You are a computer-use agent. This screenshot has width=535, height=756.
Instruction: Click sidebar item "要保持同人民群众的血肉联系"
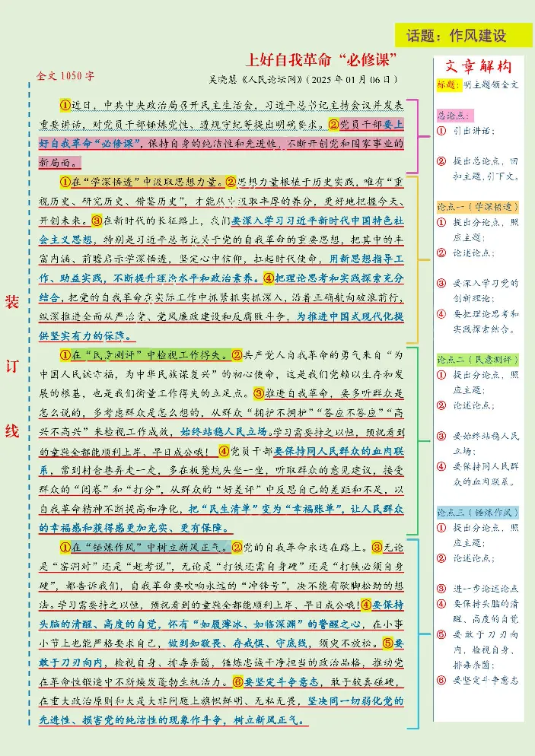[486, 474]
